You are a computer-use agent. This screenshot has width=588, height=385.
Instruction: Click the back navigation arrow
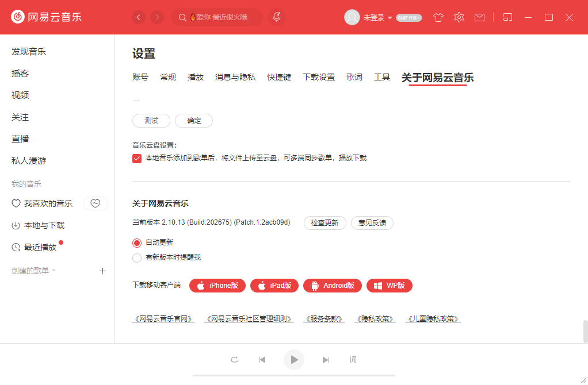pyautogui.click(x=139, y=17)
